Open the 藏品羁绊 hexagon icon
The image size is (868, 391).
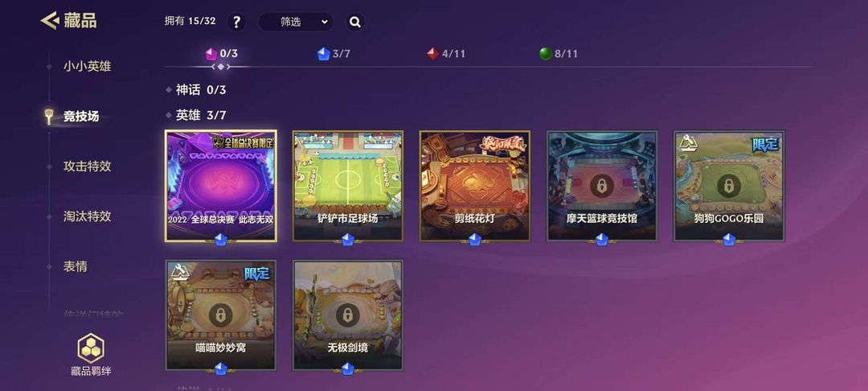pos(91,348)
